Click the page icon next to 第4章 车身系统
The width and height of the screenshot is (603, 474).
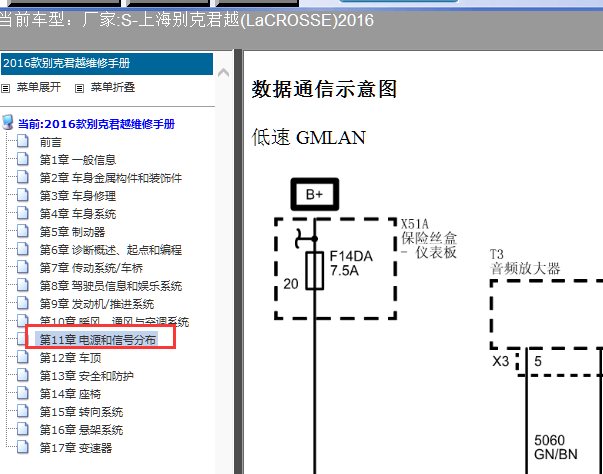tap(23, 213)
